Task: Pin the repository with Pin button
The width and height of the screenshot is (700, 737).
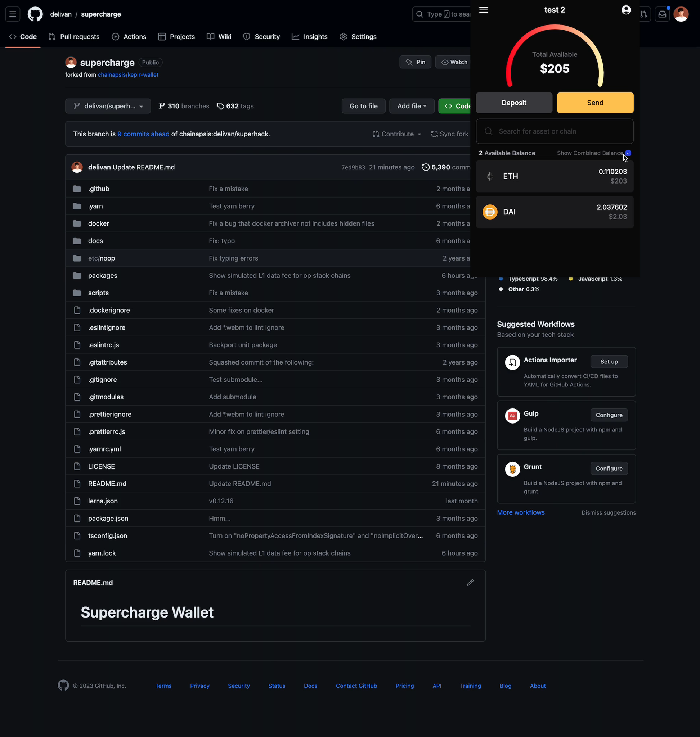Action: (415, 62)
